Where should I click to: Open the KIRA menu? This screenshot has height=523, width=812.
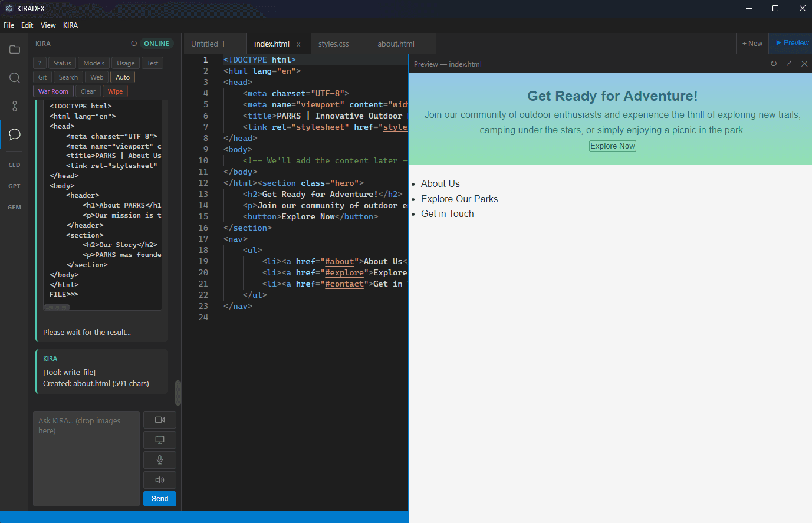70,25
